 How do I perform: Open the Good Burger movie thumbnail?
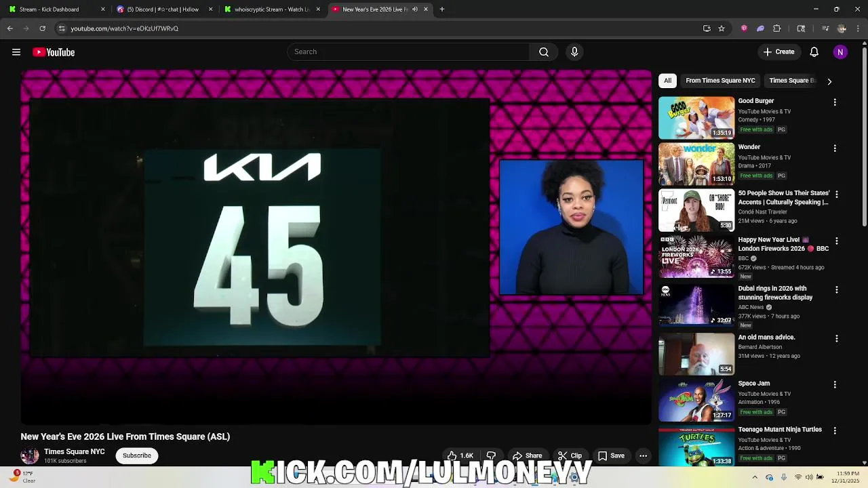click(696, 118)
